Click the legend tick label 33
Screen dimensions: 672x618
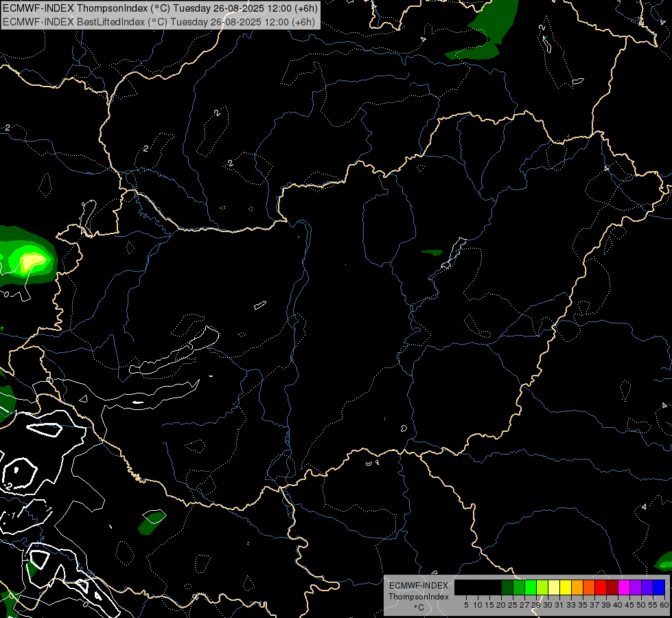[571, 605]
